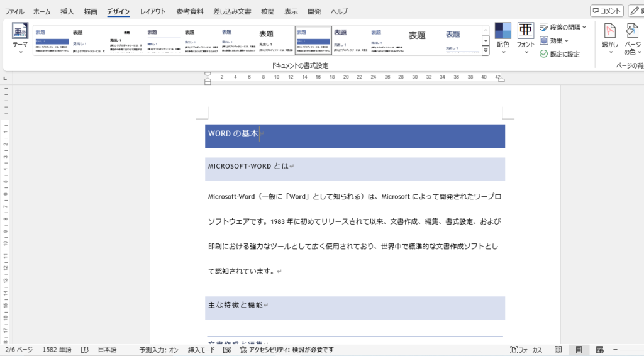The height and width of the screenshot is (356, 644).
Task: Click word count '1582 単語' in status bar
Action: click(x=57, y=350)
